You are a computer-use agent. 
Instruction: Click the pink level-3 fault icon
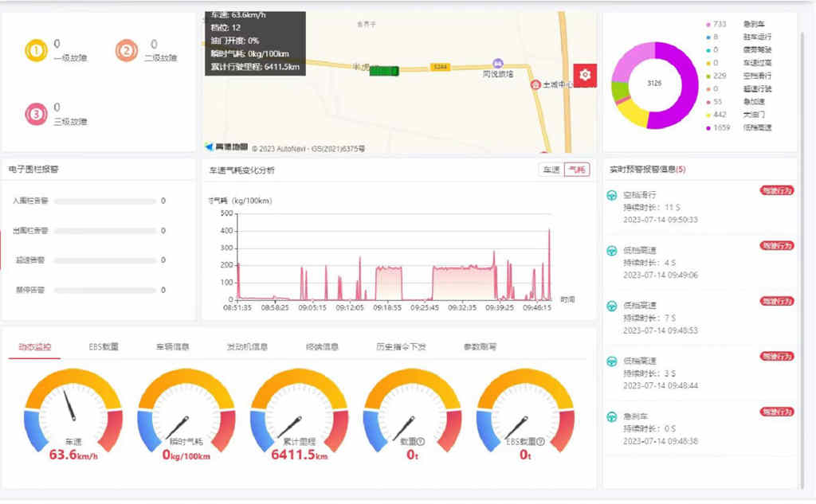36,115
